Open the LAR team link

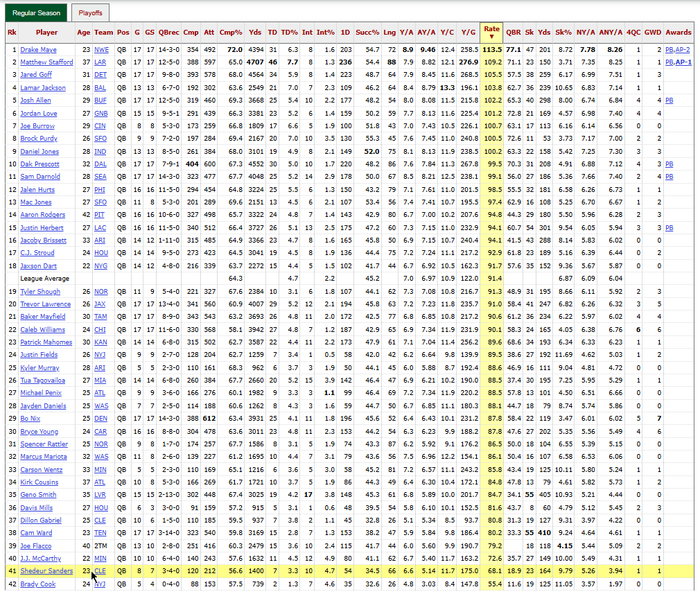pyautogui.click(x=100, y=62)
